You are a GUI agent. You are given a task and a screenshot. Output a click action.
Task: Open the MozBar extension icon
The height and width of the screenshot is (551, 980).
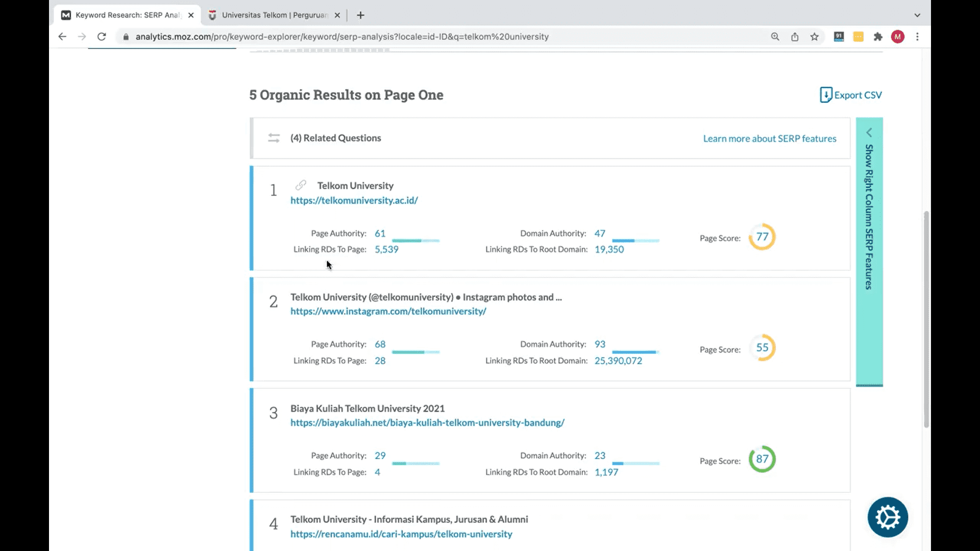(839, 37)
